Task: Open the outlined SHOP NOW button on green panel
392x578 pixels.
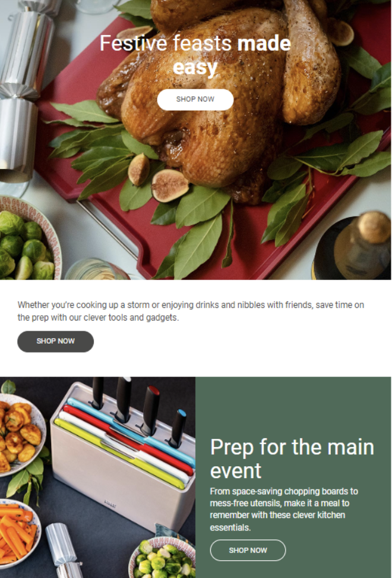Action: (x=248, y=551)
